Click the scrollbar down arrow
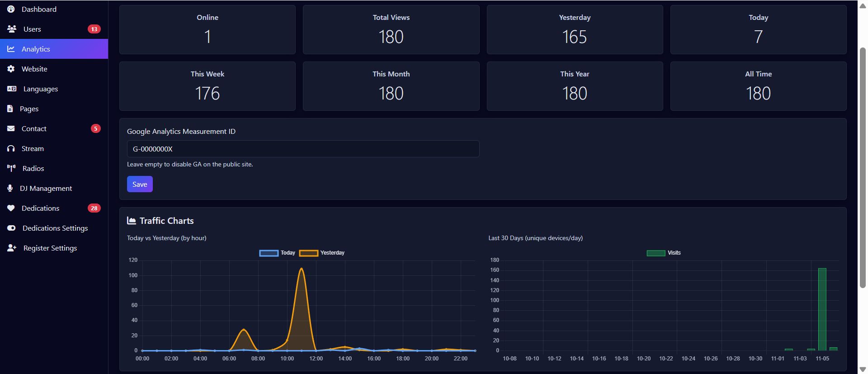 (x=863, y=369)
